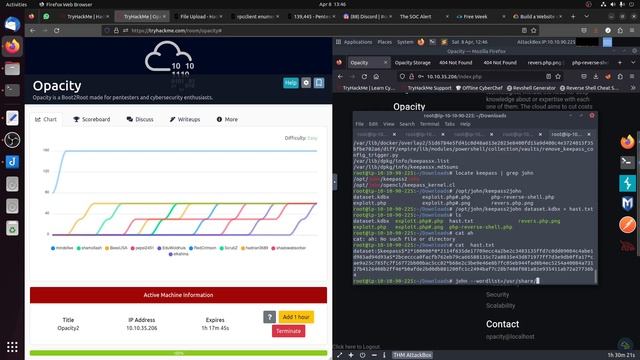Open the AttackBox desktop terminal launcher icon
640x360 pixels.
627,162
